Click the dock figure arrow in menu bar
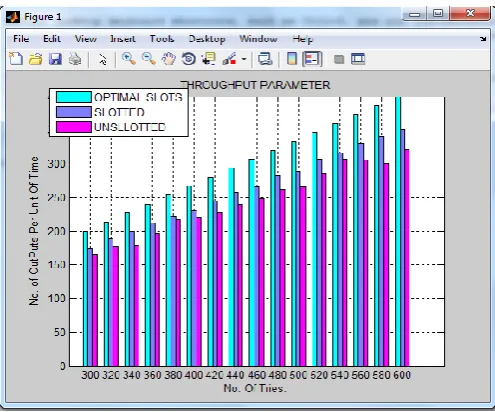 (483, 39)
